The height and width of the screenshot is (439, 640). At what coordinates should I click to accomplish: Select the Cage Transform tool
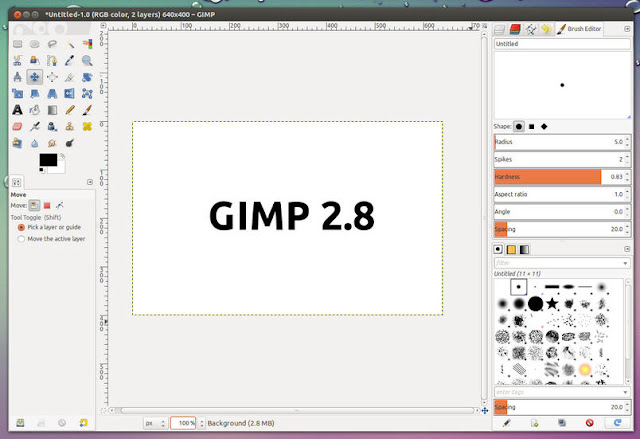87,93
